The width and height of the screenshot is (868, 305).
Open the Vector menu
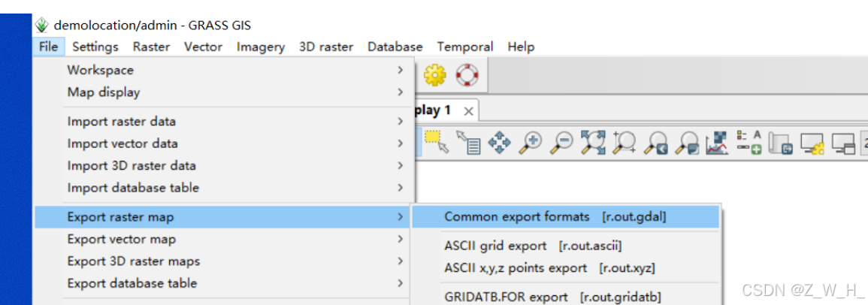pos(203,47)
